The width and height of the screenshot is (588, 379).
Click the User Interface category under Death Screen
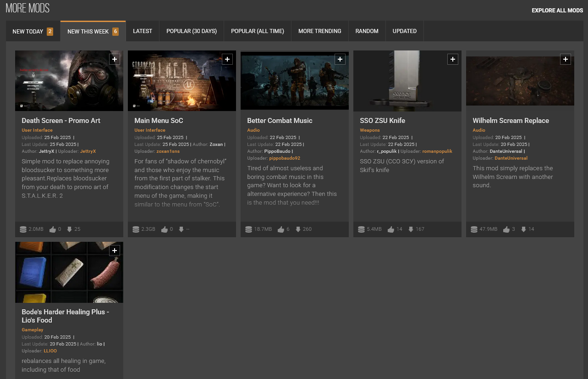click(x=37, y=130)
